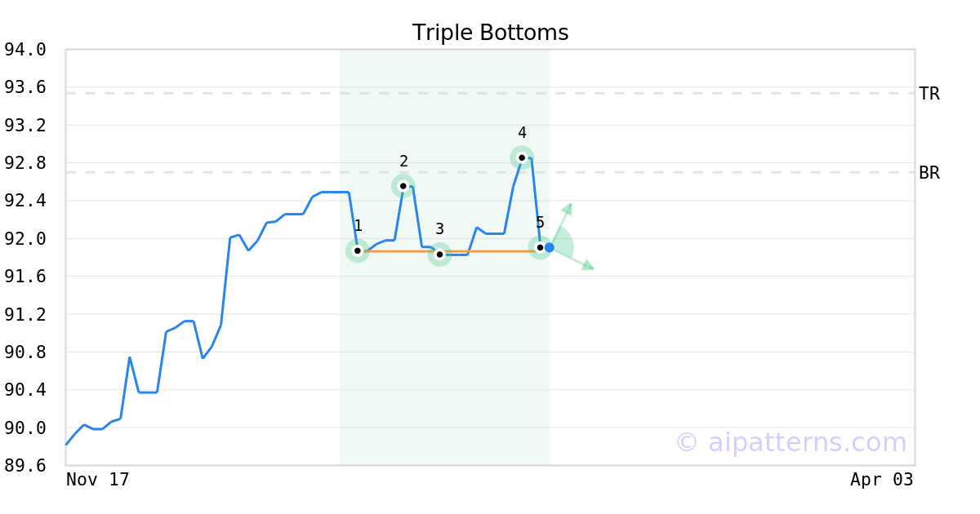Click the 89.6 y-axis label
980x514 pixels.
(24, 466)
